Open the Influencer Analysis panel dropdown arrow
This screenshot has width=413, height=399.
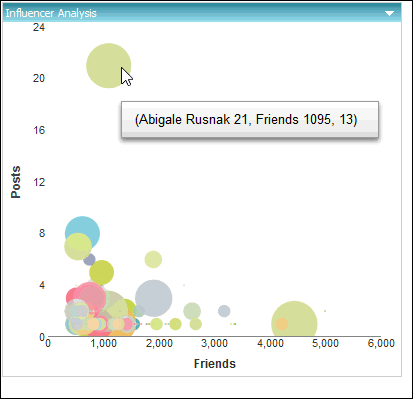(389, 13)
